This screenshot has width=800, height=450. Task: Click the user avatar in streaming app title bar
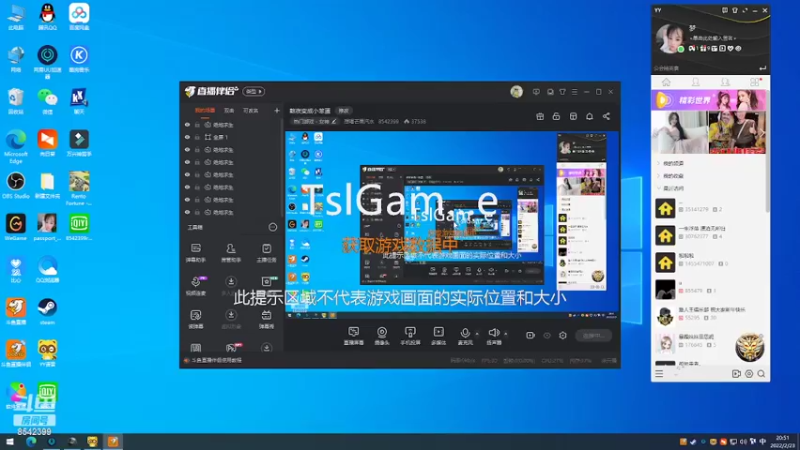pos(516,92)
